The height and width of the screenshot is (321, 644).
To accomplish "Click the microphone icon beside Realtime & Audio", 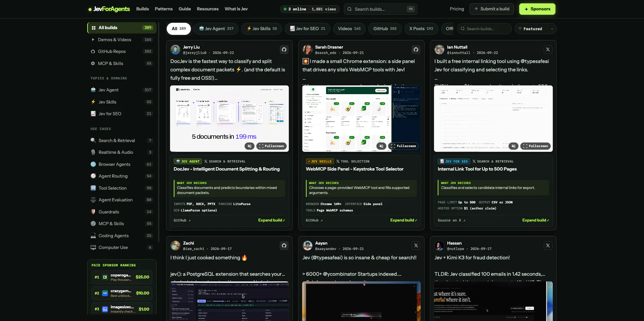I will (93, 152).
